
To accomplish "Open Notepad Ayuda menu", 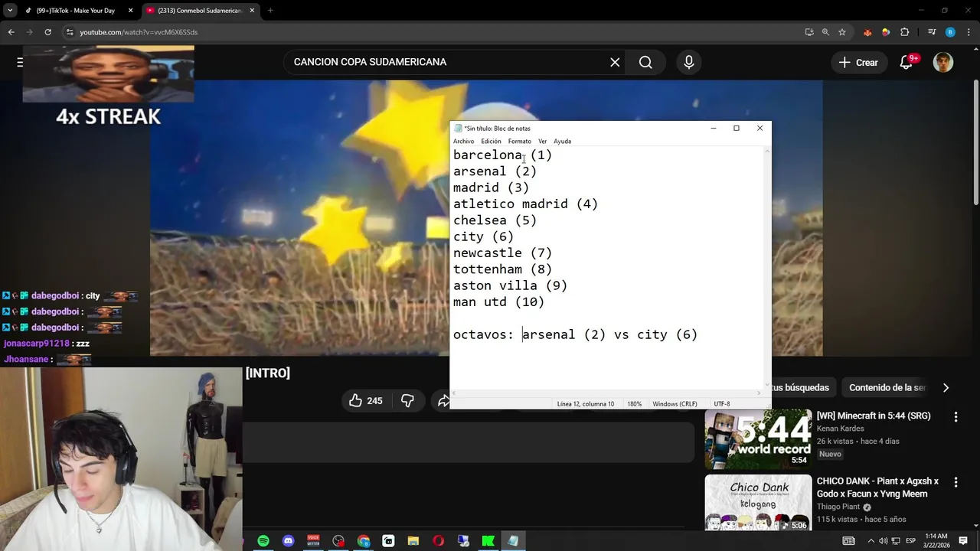I will [x=562, y=142].
